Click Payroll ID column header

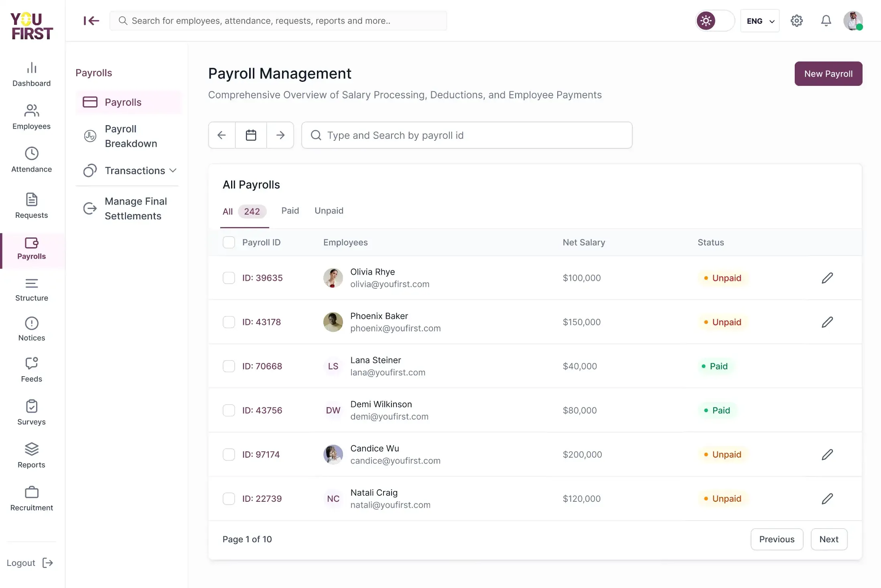tap(261, 242)
